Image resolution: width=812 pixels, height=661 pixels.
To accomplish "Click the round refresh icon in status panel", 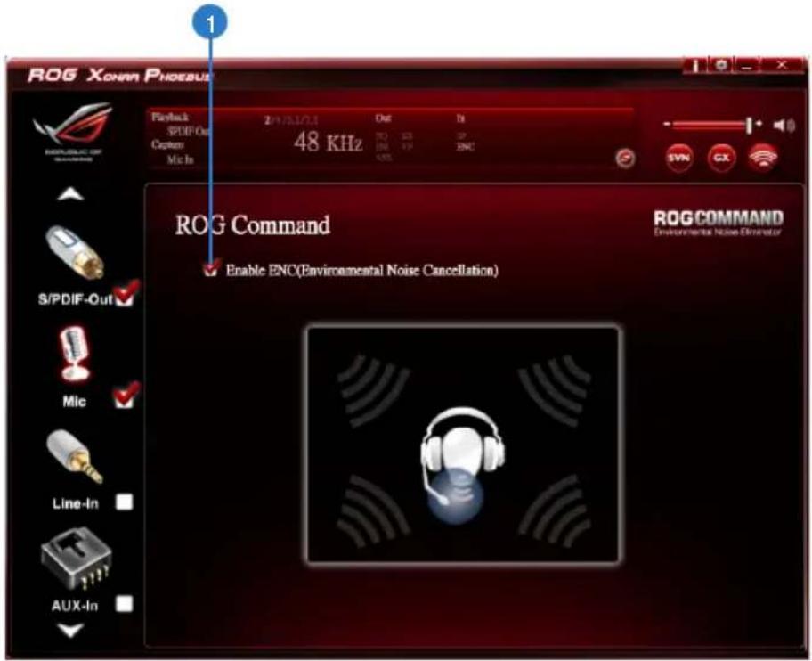I will (x=626, y=158).
